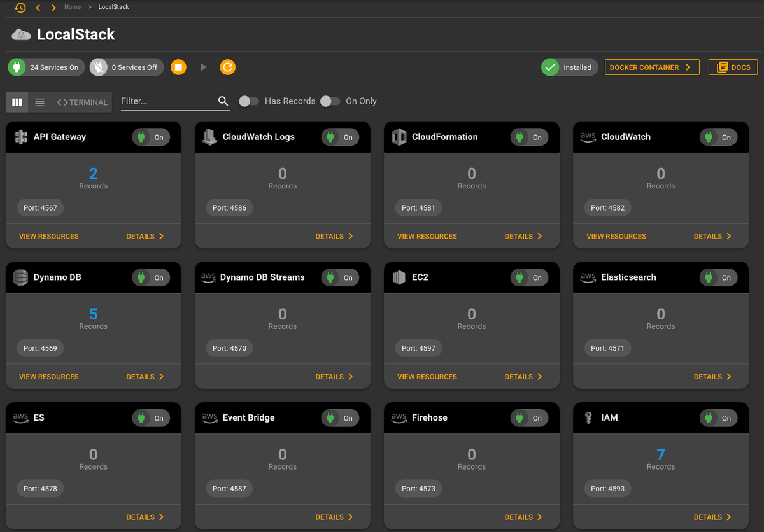This screenshot has height=532, width=764.
Task: Turn off the IAM service toggle
Action: click(718, 418)
